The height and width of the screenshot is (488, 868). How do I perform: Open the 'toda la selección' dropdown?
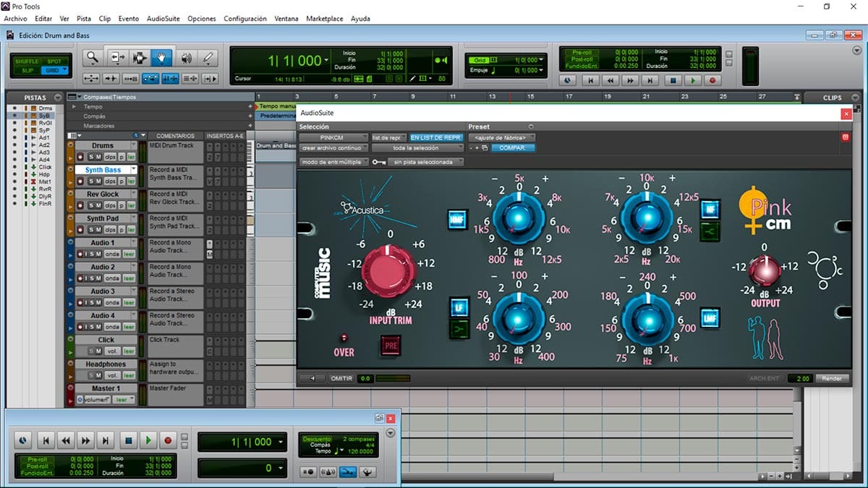417,148
